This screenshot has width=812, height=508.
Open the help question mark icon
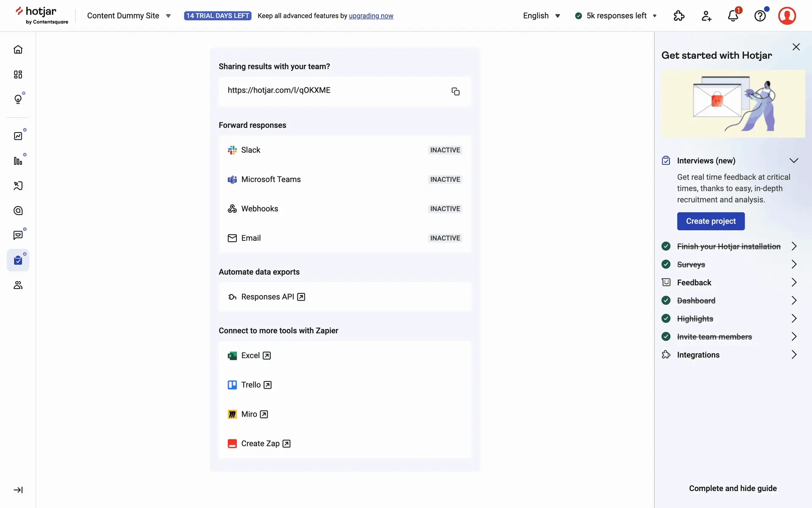coord(760,16)
